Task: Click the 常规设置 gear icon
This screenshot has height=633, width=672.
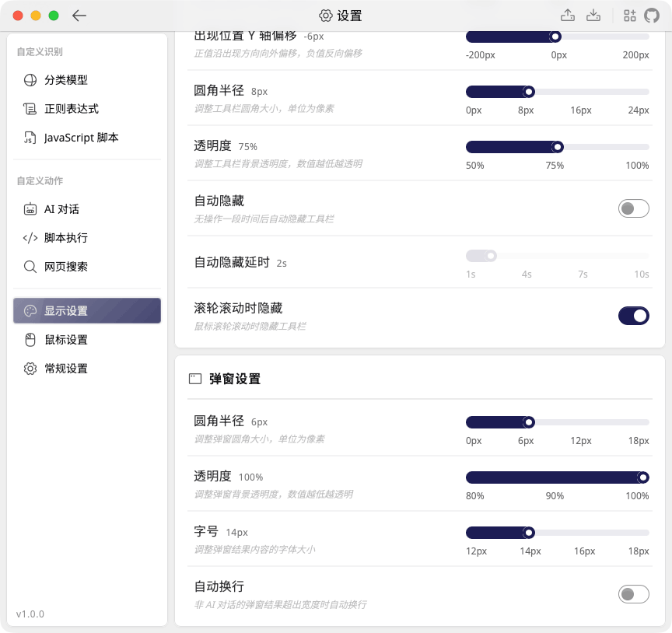Action: pos(30,369)
